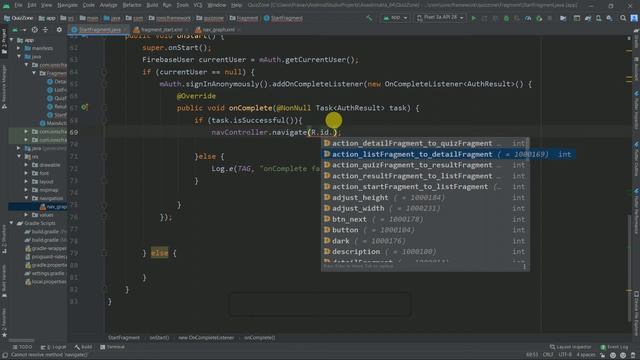
Task: Expand the mipmap folder
Action: click(26, 190)
